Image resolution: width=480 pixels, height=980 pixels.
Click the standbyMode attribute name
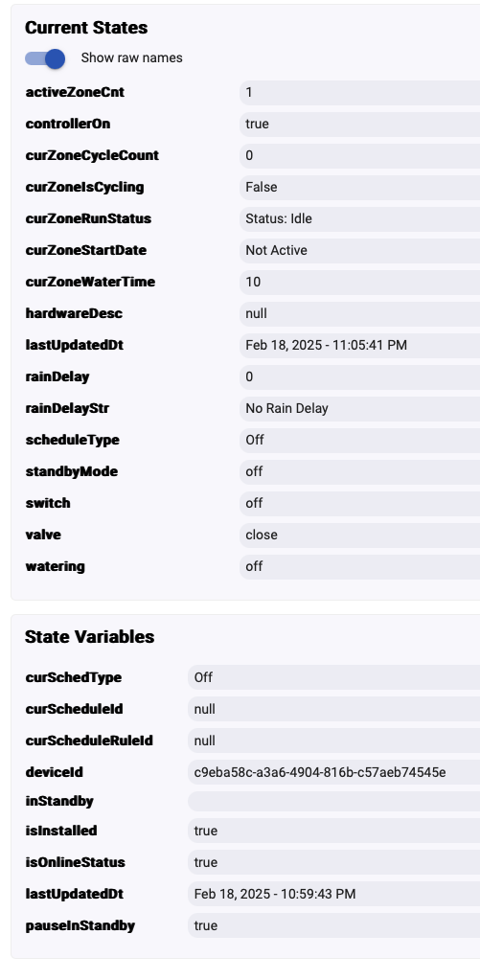point(71,472)
